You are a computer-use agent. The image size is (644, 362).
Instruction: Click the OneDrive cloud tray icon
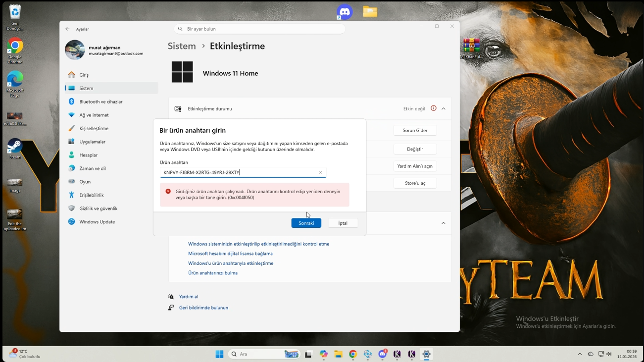(x=591, y=354)
